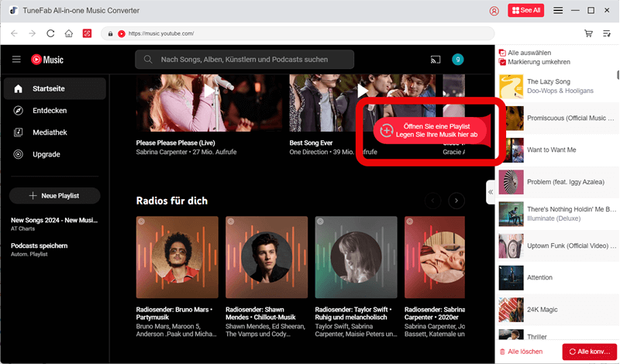Screen dimensions: 620x364
Task: Select Want to Want Me in list
Action: pos(557,149)
